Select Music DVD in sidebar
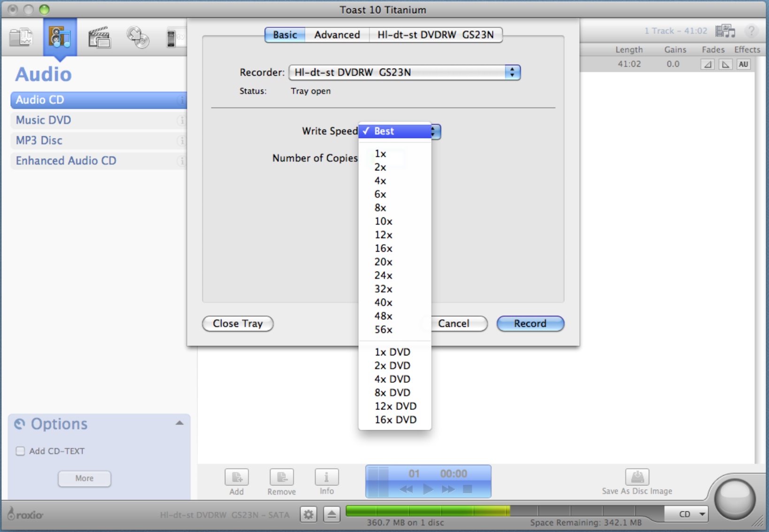The width and height of the screenshot is (769, 532). coord(99,120)
